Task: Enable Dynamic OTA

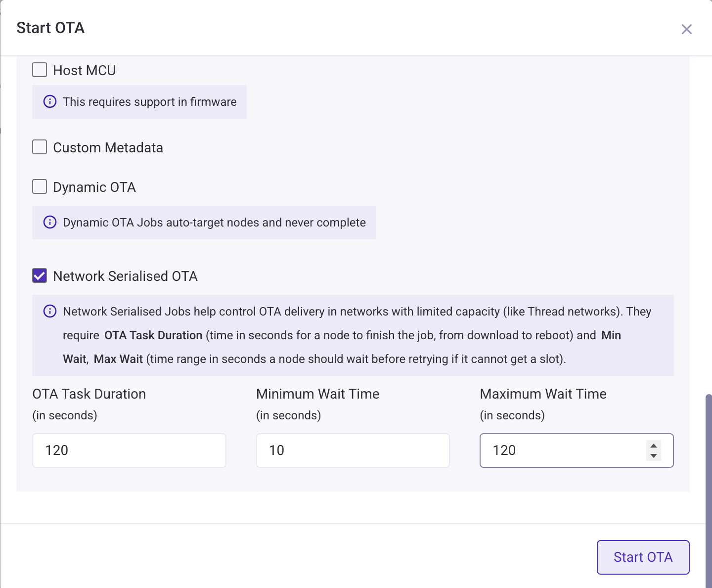Action: pyautogui.click(x=39, y=186)
